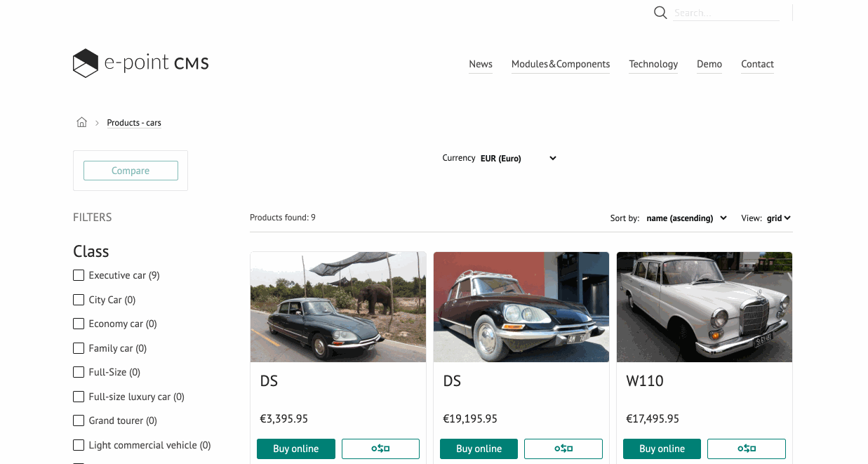Viewport: 868px width, 464px height.
Task: Open Sort by name (ascending) dropdown
Action: click(x=686, y=218)
